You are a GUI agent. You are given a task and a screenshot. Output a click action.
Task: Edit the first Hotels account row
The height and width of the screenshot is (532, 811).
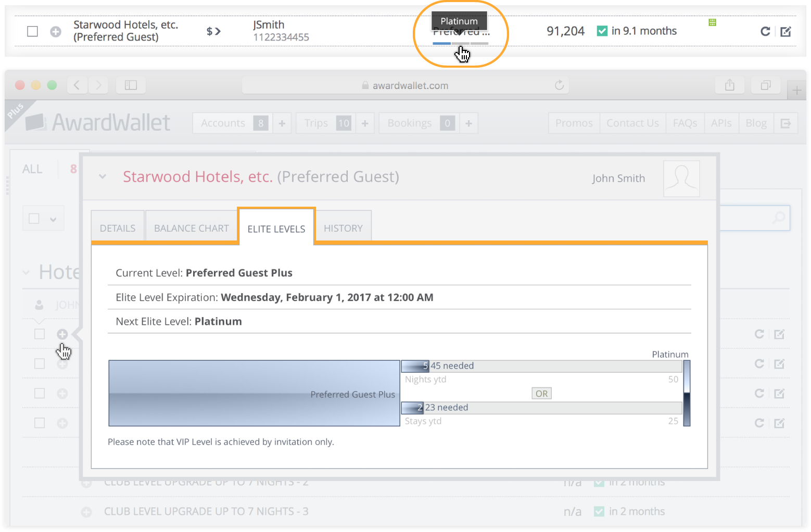pyautogui.click(x=779, y=334)
